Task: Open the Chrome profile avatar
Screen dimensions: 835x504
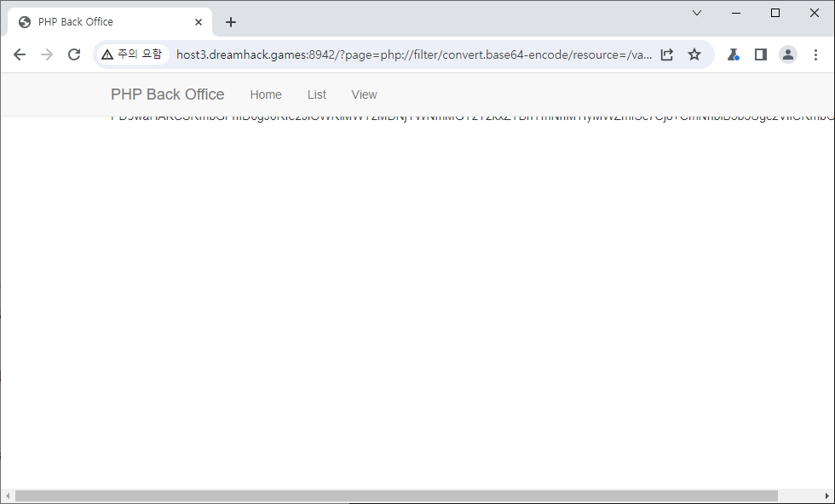Action: pyautogui.click(x=788, y=54)
